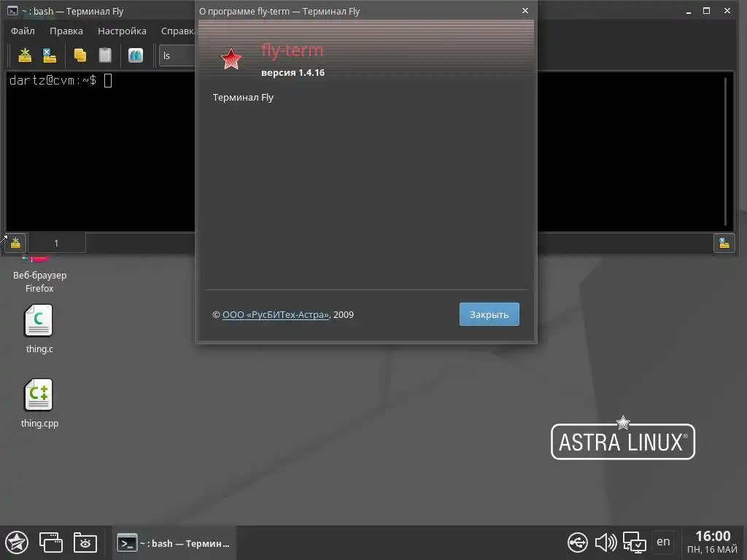Click the Терминал Fly description text
This screenshot has width=747, height=560.
coord(243,97)
